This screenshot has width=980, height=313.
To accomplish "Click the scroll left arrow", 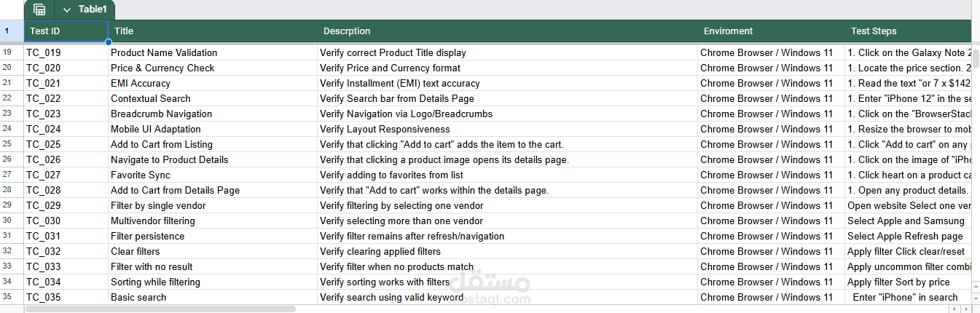I will point(955,309).
